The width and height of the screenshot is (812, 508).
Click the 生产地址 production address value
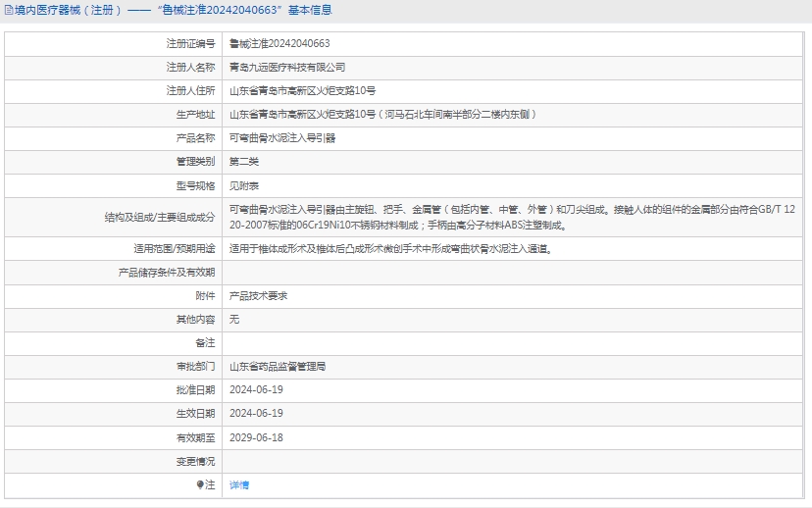pyautogui.click(x=382, y=114)
